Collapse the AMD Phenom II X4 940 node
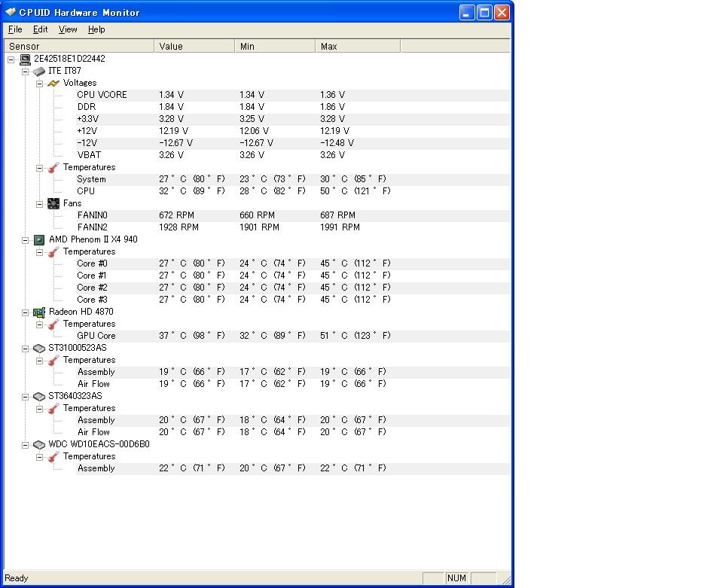 pyautogui.click(x=25, y=240)
